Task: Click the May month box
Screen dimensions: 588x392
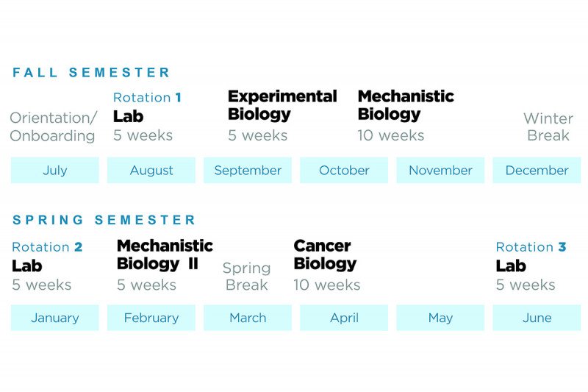Action: pyautogui.click(x=440, y=318)
